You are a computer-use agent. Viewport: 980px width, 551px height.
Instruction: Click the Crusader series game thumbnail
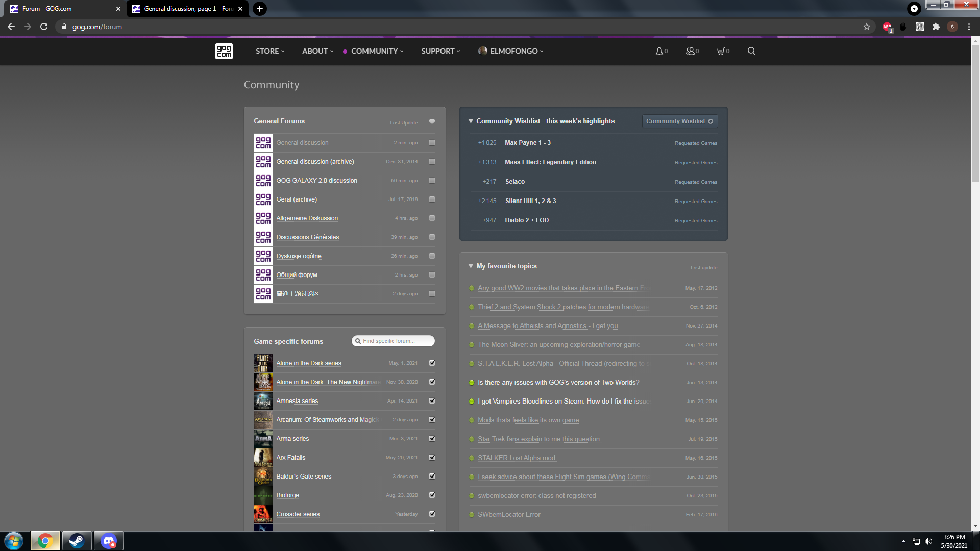[x=263, y=514]
